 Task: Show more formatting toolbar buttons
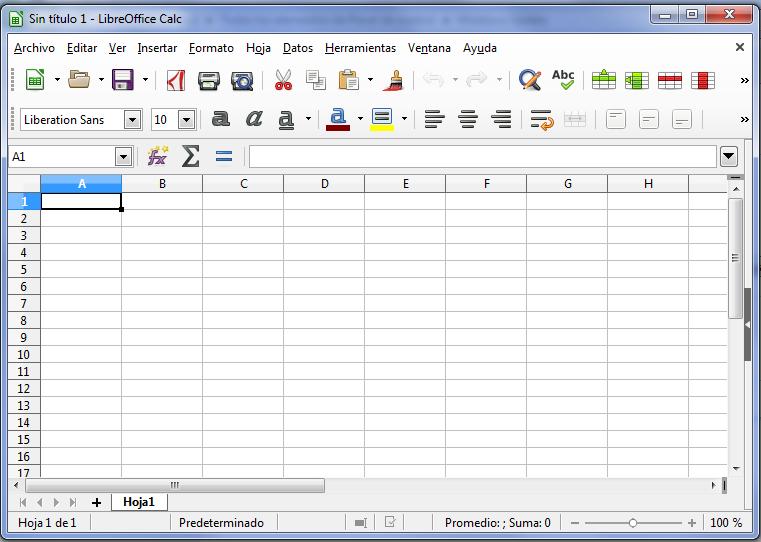(x=744, y=119)
